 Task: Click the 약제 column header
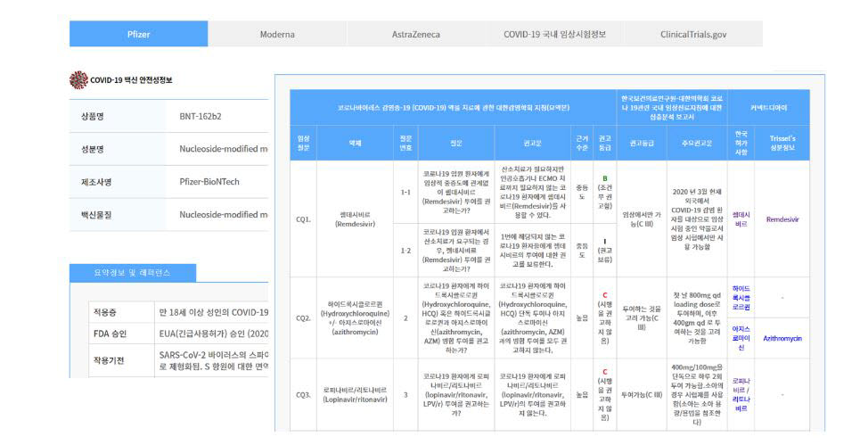pos(355,143)
